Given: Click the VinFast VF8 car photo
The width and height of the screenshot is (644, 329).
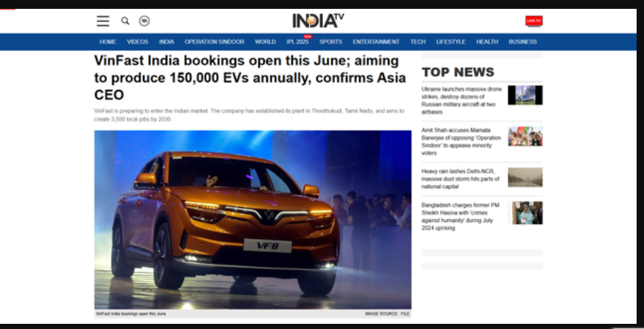Looking at the screenshot, I should click(252, 220).
